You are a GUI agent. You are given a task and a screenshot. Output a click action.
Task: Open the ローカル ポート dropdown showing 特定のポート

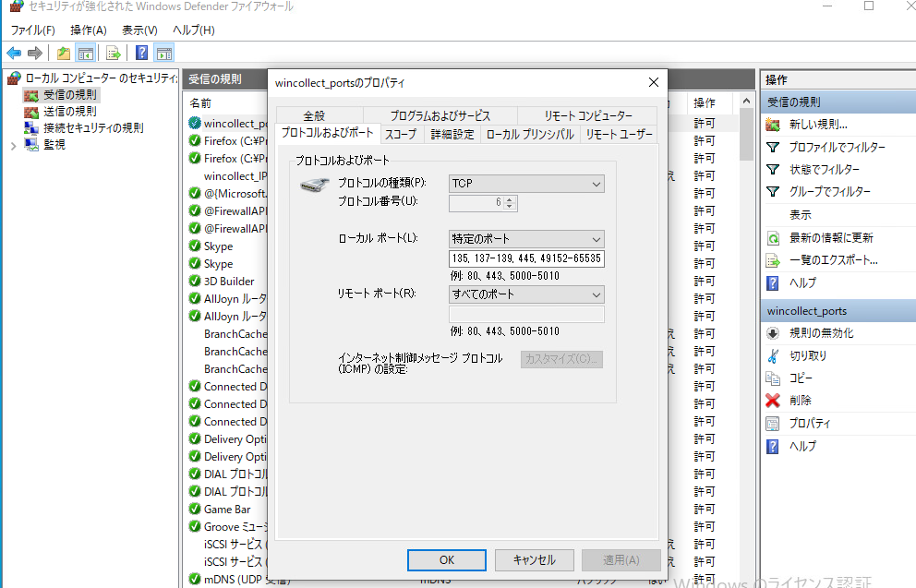pyautogui.click(x=526, y=239)
